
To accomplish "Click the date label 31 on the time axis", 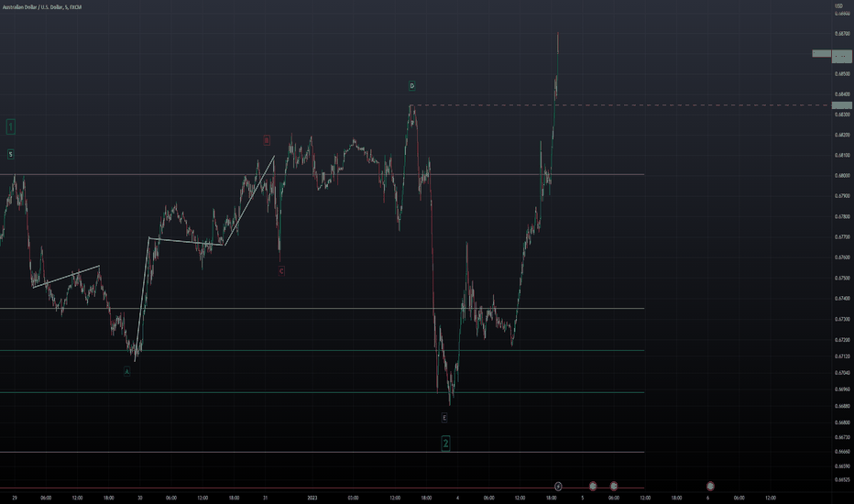I will click(265, 498).
